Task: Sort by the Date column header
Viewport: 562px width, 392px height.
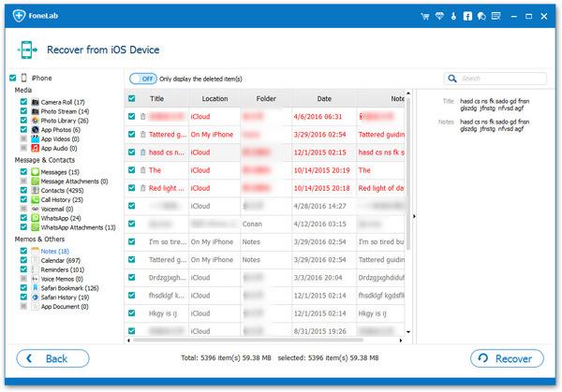Action: 324,98
